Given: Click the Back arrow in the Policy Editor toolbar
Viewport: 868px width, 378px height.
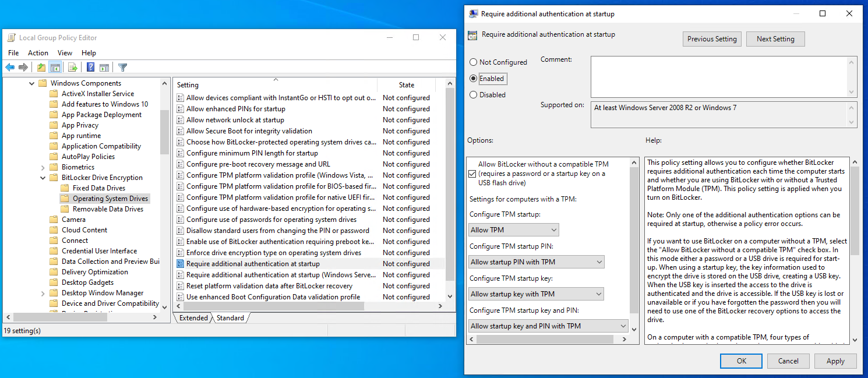Looking at the screenshot, I should (10, 68).
